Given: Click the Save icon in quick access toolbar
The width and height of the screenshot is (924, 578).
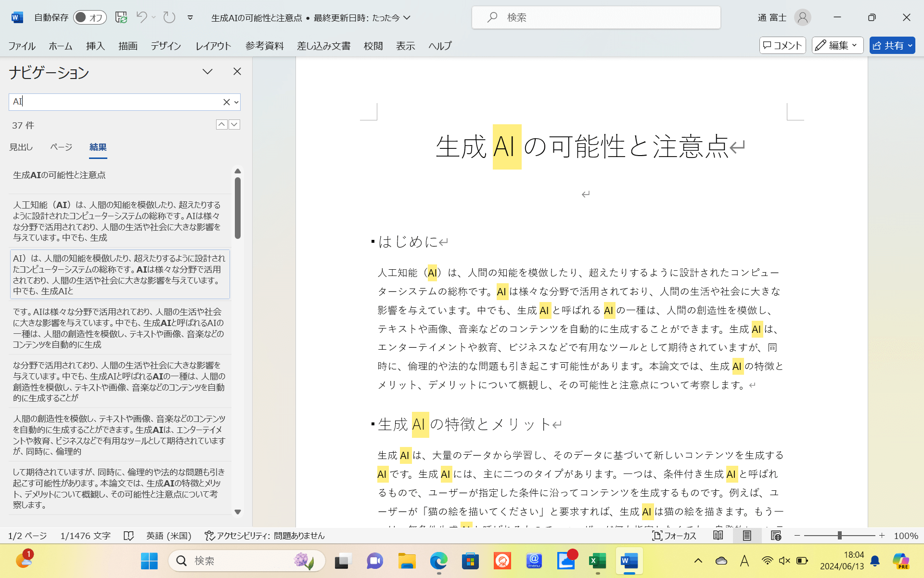Looking at the screenshot, I should (121, 17).
